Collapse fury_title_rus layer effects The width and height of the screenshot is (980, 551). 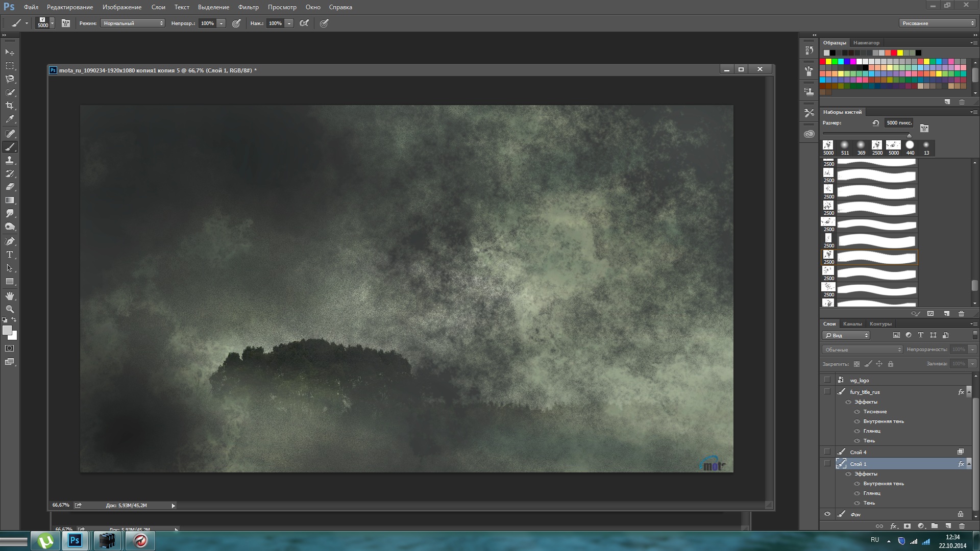pyautogui.click(x=969, y=392)
